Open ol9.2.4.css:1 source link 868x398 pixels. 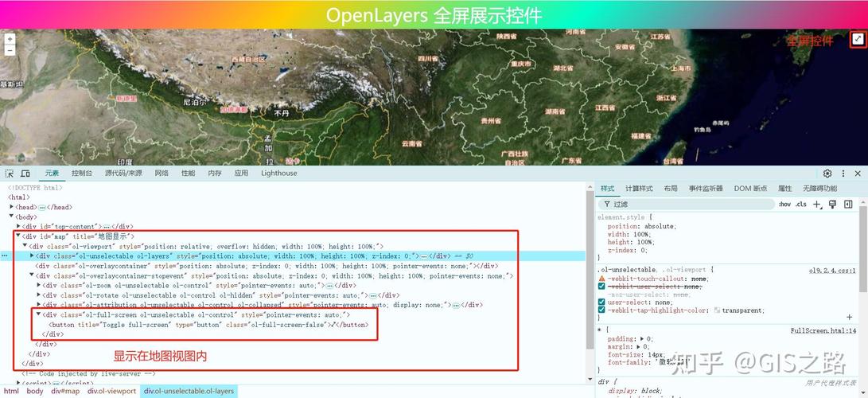(x=834, y=271)
